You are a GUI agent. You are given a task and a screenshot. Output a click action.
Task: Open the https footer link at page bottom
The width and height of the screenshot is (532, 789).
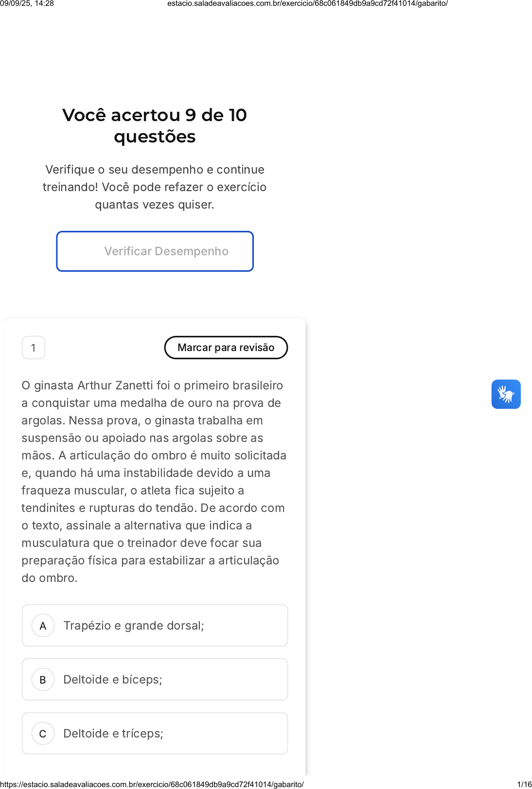pos(152,784)
